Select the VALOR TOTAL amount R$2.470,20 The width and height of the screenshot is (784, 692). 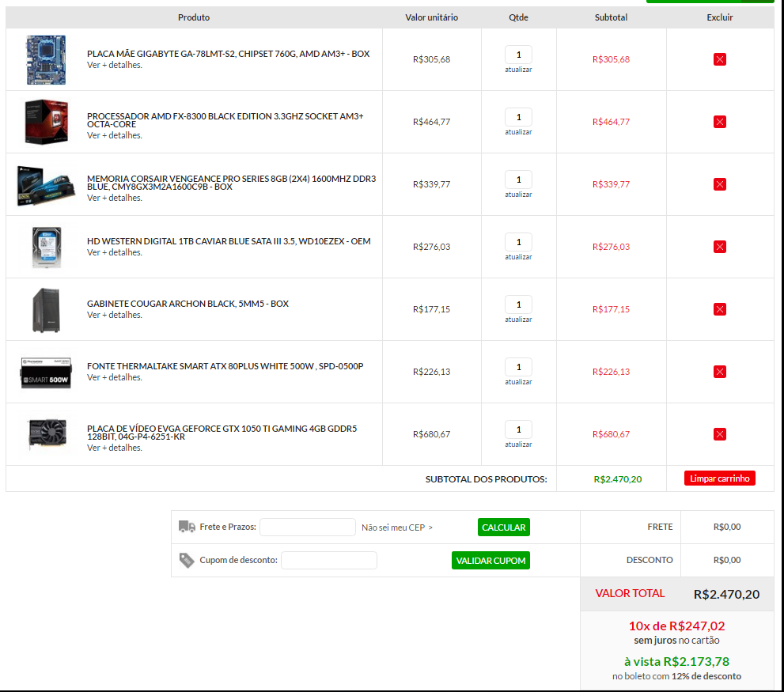click(x=726, y=594)
